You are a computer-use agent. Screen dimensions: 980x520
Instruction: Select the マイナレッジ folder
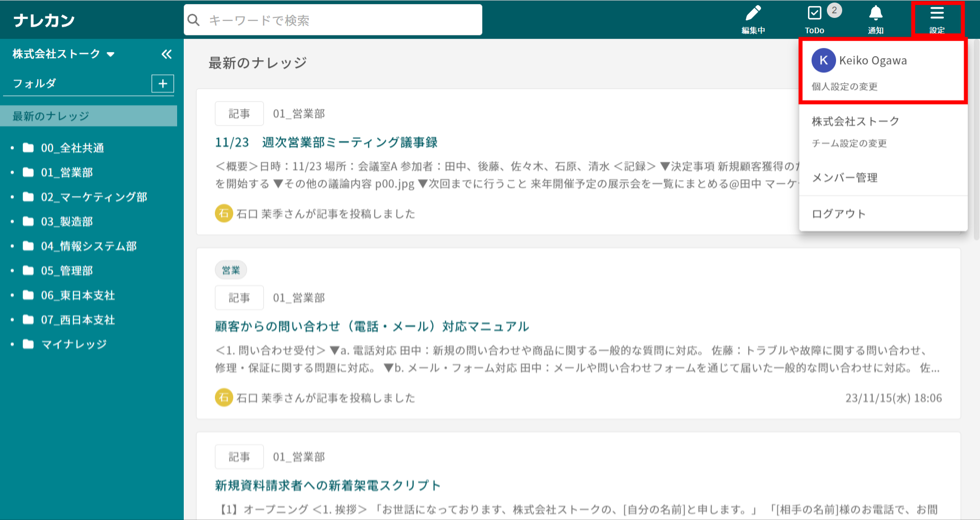click(74, 344)
